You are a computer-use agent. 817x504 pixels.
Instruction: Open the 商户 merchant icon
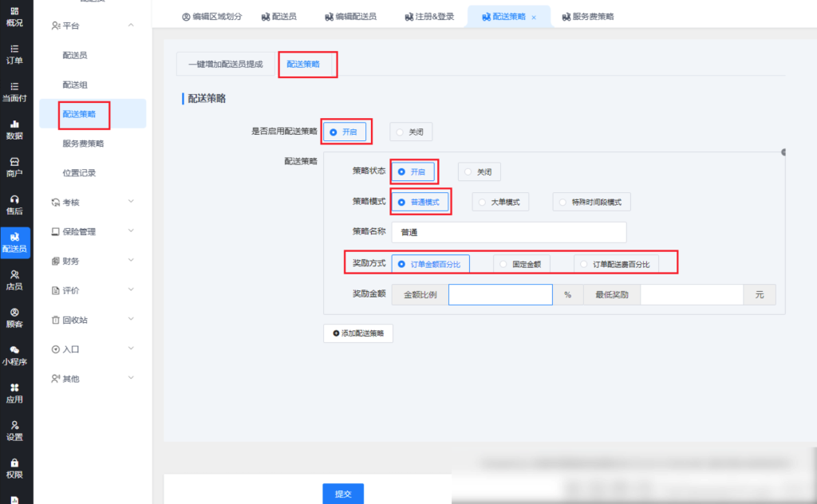[x=14, y=167]
